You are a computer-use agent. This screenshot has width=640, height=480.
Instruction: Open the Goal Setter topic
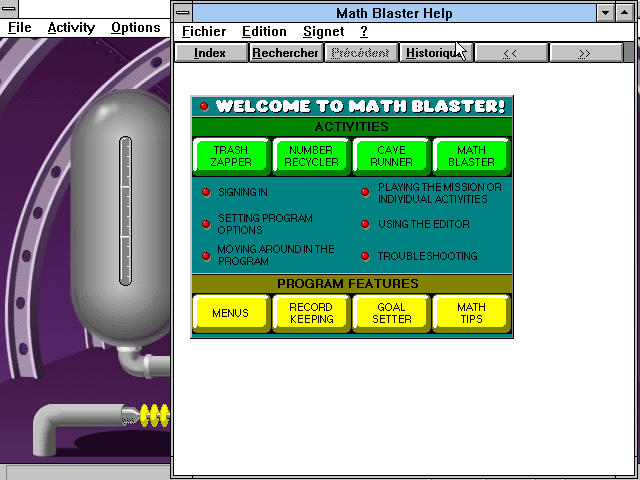pos(391,313)
